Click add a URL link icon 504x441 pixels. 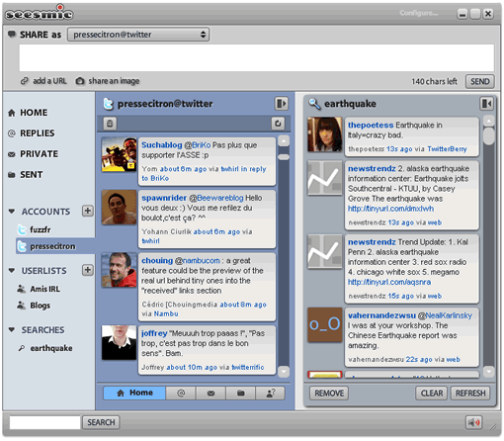coord(25,81)
